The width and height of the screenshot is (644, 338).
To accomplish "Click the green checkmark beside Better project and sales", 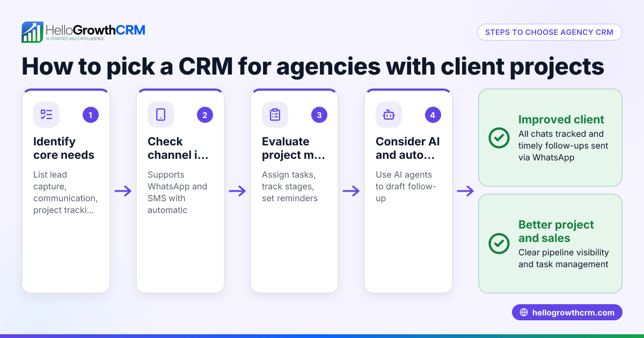I will pyautogui.click(x=499, y=243).
